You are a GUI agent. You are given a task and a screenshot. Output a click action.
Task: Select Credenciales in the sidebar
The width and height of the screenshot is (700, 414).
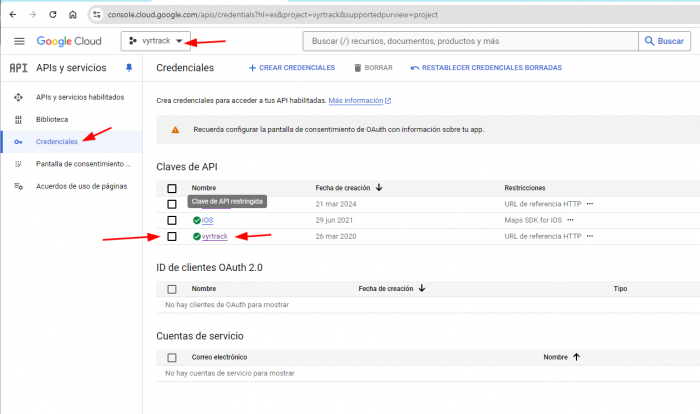click(57, 142)
